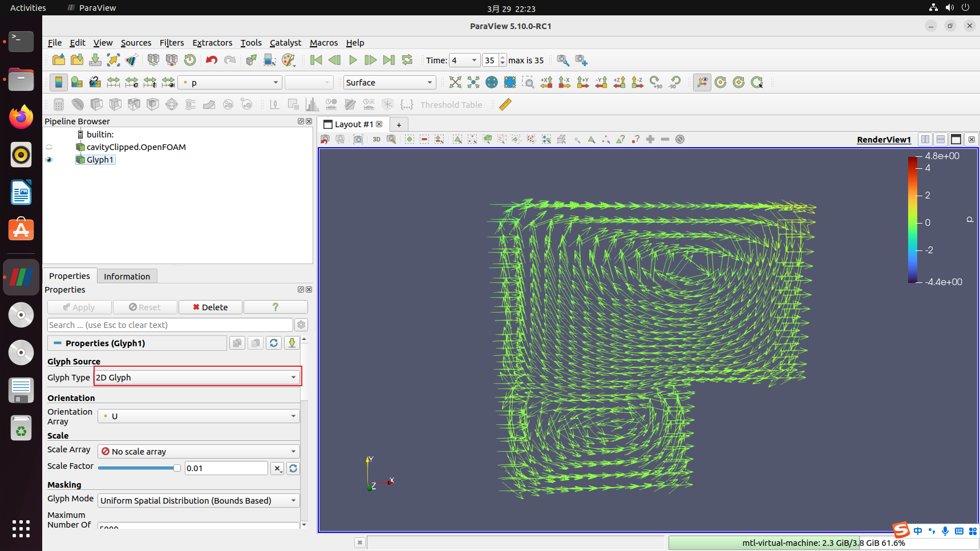Click the time step spinbox stepper

[503, 60]
